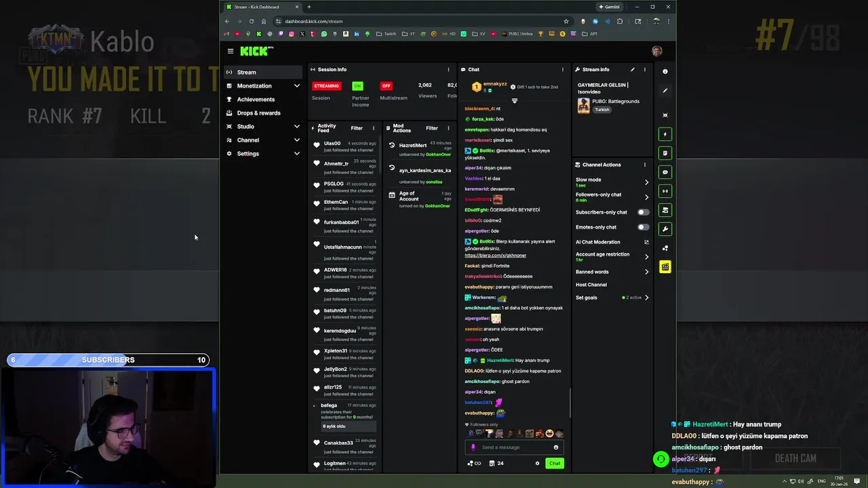Open Banned words chevron
The image size is (868, 488).
point(646,272)
